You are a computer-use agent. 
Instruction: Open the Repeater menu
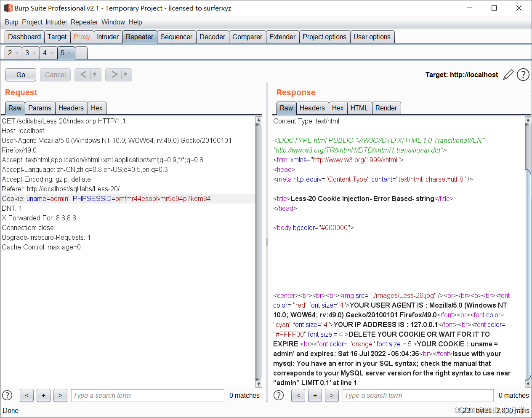pos(84,22)
